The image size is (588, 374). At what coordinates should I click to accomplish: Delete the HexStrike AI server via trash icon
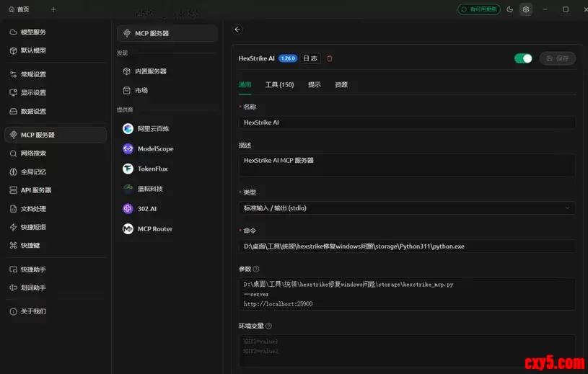coord(330,58)
